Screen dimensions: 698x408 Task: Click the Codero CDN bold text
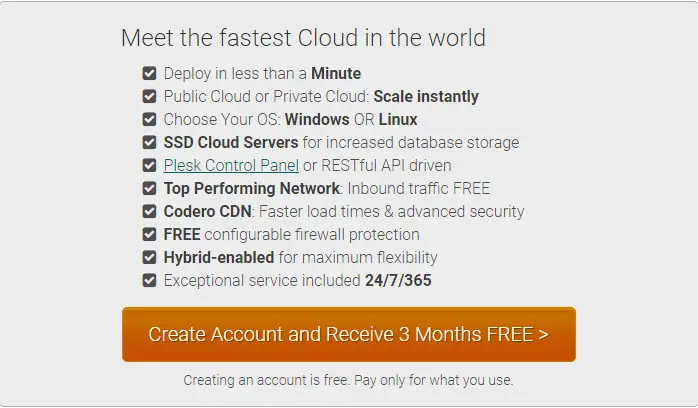(207, 211)
